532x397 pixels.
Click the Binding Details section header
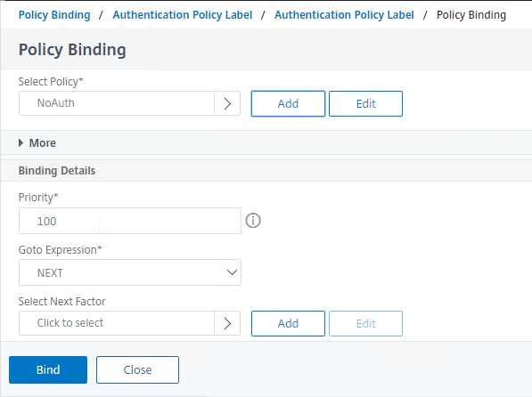(x=57, y=171)
